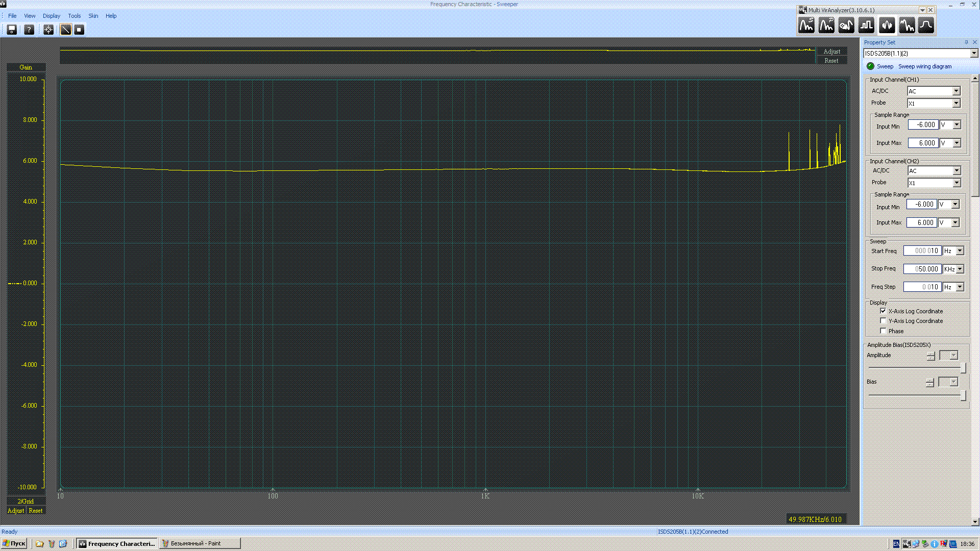Click the Start Freq input field

[x=922, y=251]
